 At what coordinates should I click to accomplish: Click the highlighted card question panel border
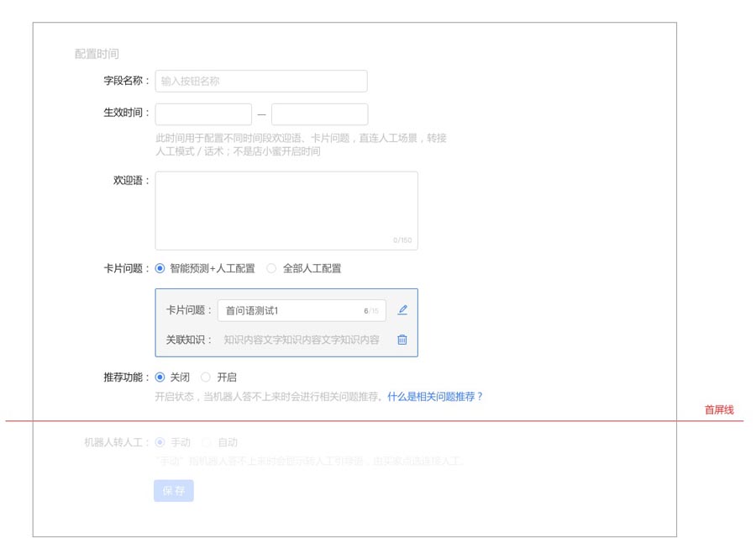tap(155, 324)
